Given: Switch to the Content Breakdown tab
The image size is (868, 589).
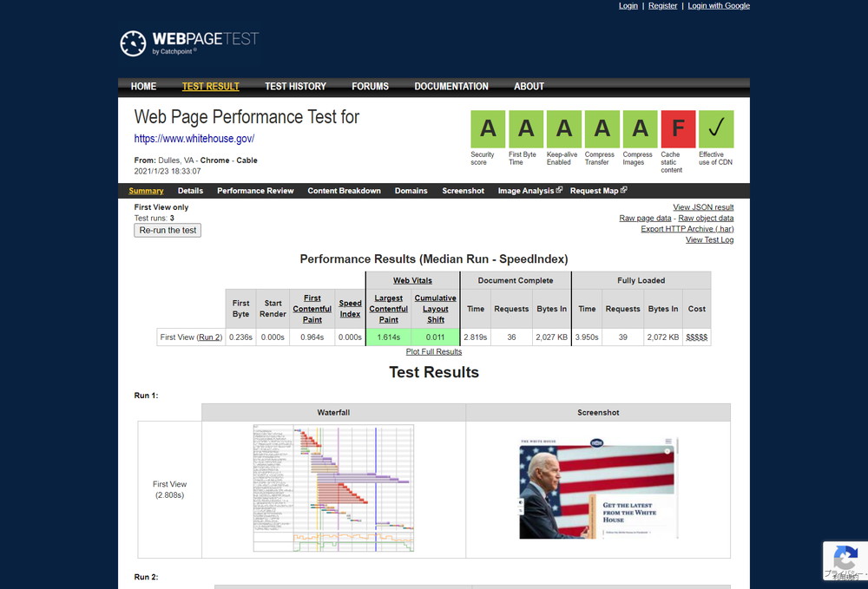Looking at the screenshot, I should [x=344, y=191].
